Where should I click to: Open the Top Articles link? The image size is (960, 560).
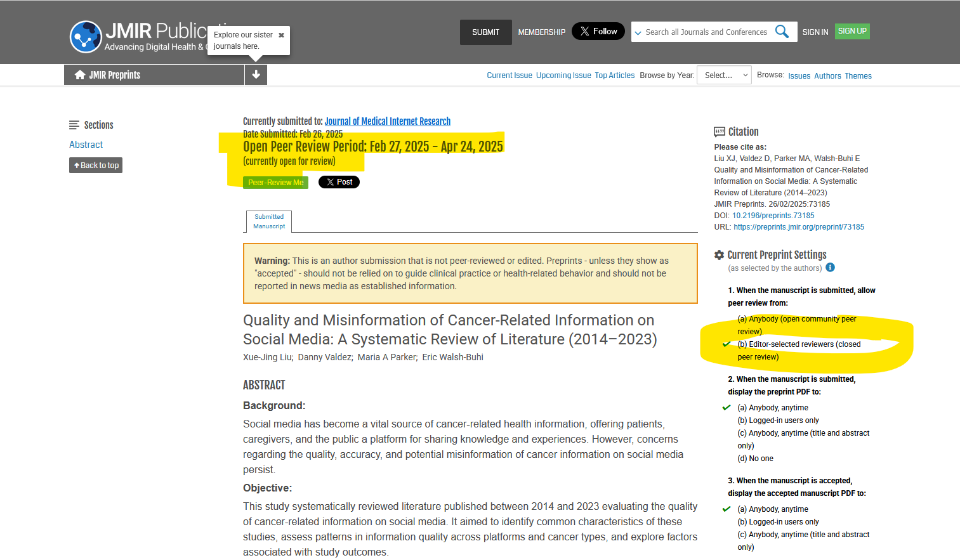[x=615, y=75]
